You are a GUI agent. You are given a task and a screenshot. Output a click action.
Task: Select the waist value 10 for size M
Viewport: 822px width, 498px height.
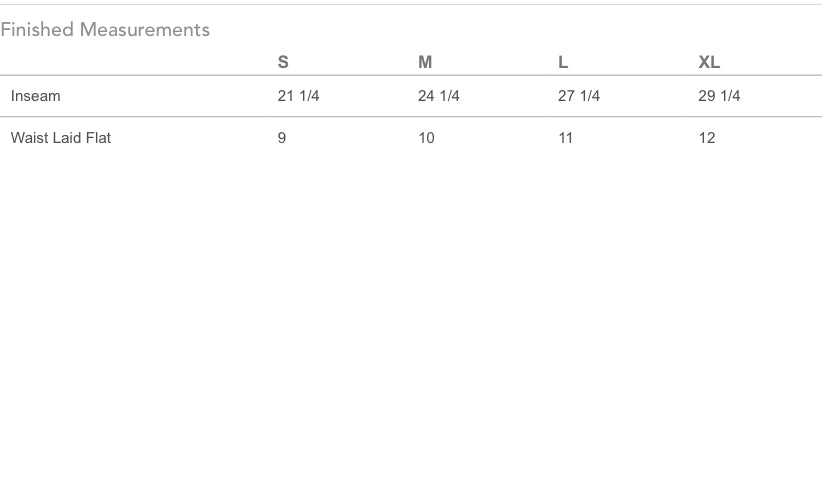pyautogui.click(x=426, y=138)
